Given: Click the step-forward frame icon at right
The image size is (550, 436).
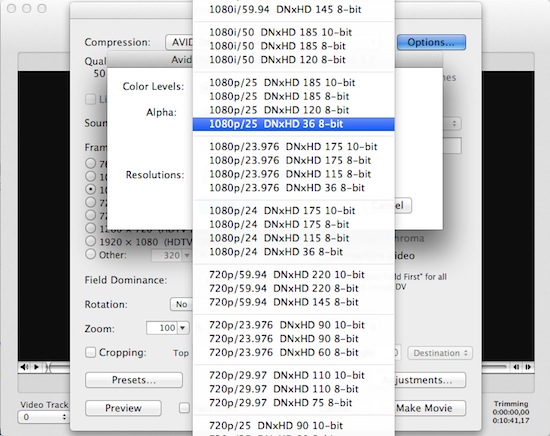Looking at the screenshot, I should pyautogui.click(x=528, y=367).
